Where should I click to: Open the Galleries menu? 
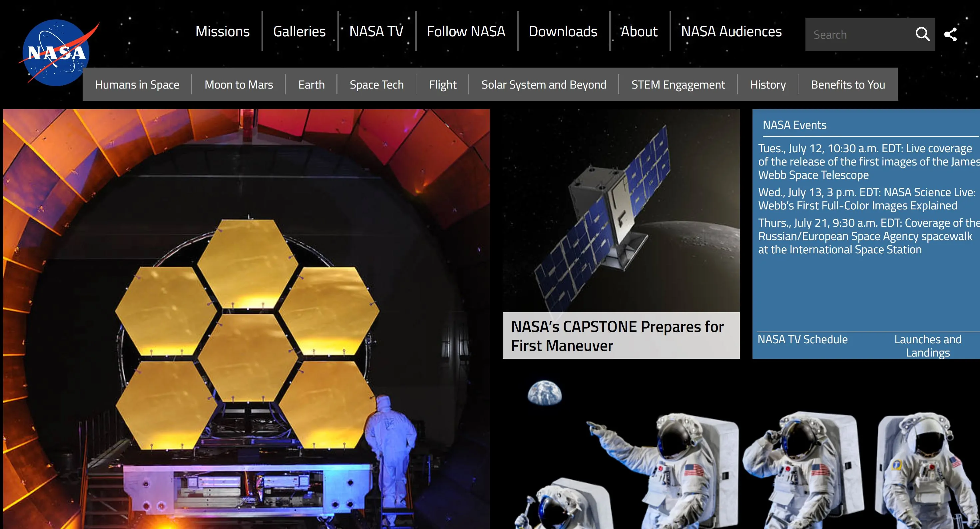[299, 31]
